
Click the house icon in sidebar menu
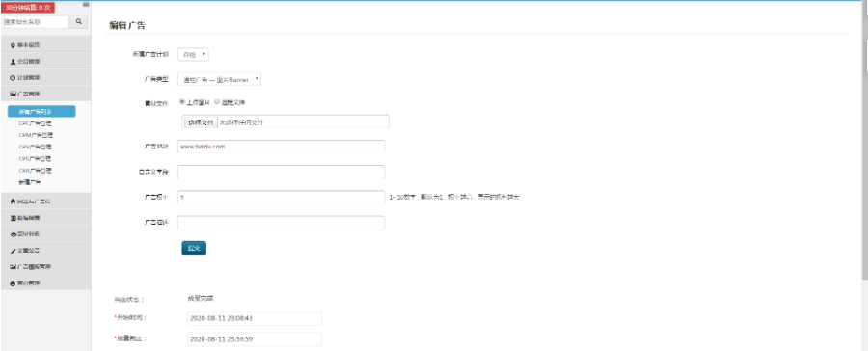pyautogui.click(x=13, y=202)
